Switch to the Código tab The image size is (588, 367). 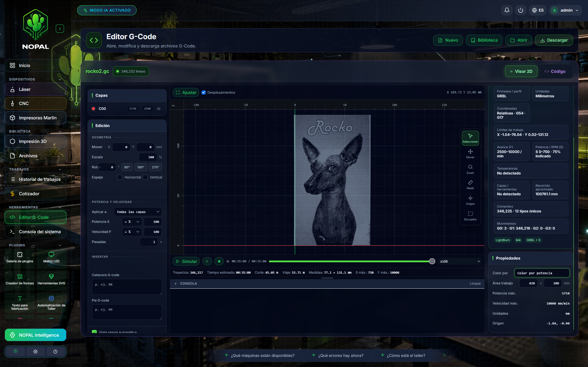(555, 71)
